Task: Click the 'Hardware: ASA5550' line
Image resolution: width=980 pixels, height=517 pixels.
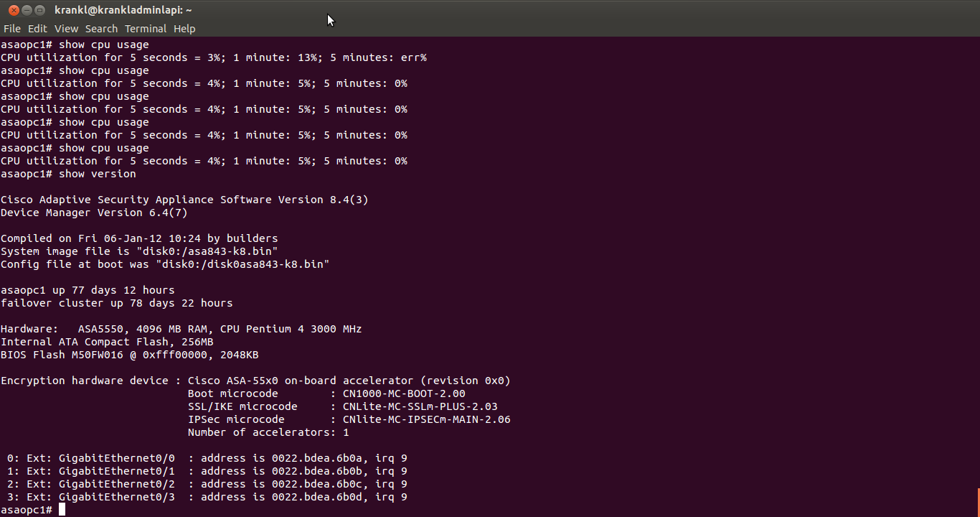Action: pos(181,329)
